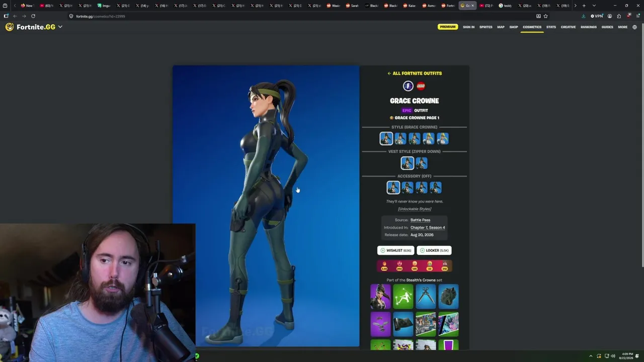
Task: Open the browser downloads panel
Action: (583, 16)
